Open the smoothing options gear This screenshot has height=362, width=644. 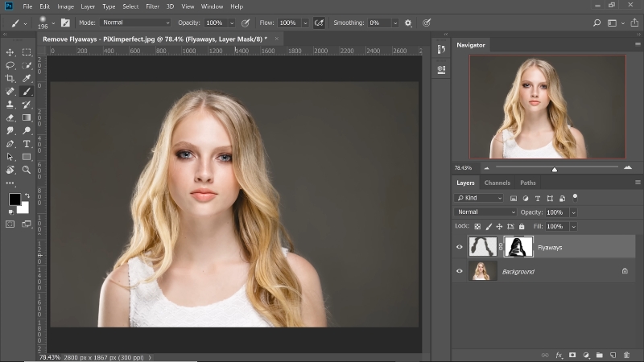point(408,23)
